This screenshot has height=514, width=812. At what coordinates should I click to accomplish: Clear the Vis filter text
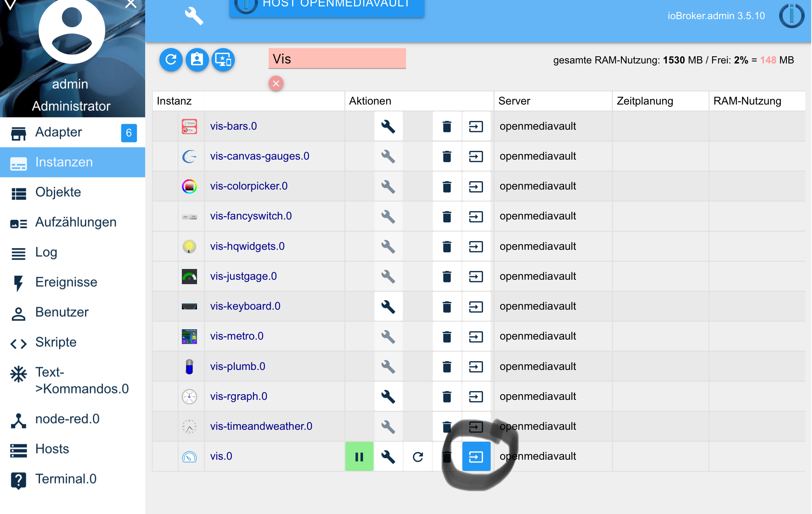[x=276, y=83]
